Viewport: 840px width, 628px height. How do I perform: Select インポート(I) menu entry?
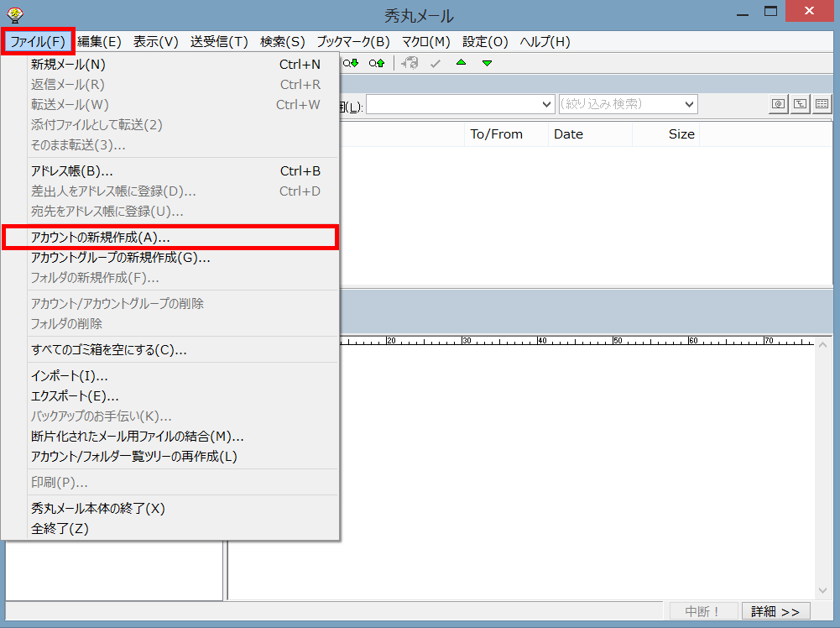tap(69, 375)
